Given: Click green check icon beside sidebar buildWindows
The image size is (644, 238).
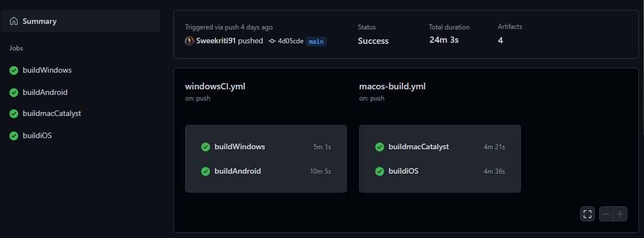Looking at the screenshot, I should [x=14, y=70].
